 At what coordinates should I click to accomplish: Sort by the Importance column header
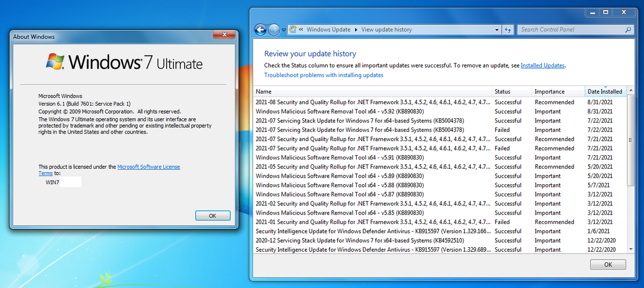point(558,92)
